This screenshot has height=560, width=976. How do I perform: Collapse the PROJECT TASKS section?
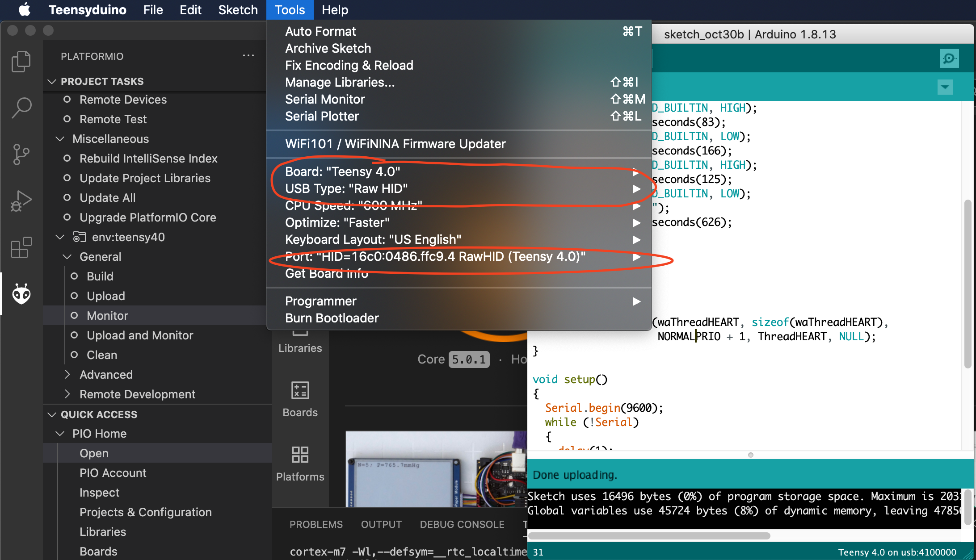pos(52,81)
